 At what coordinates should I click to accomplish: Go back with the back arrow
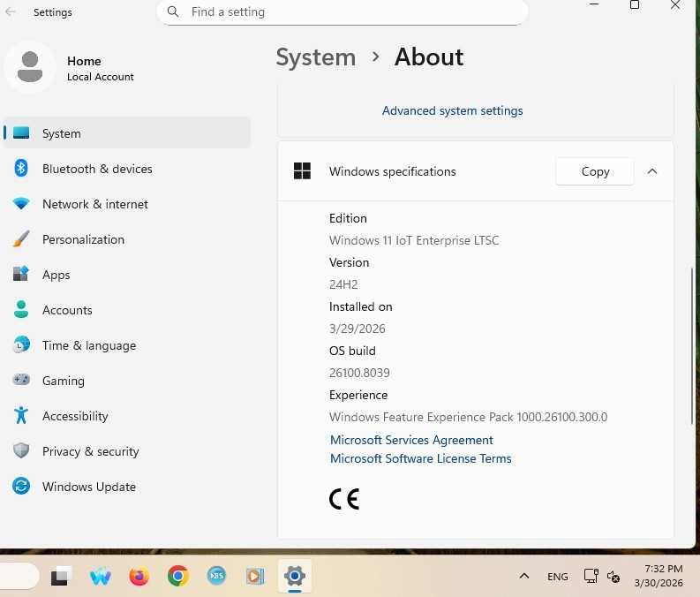click(x=11, y=12)
